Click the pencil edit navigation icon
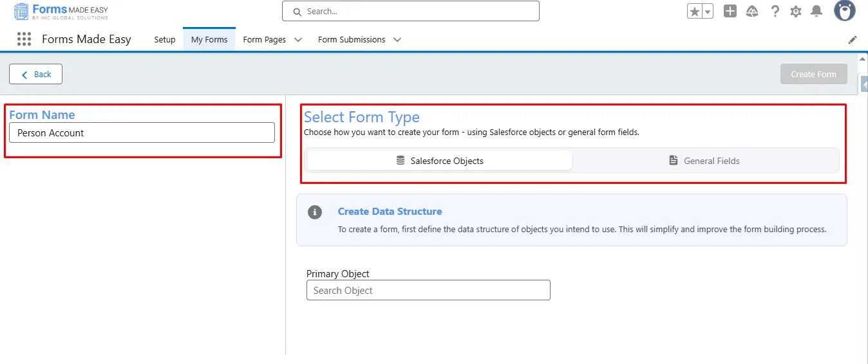This screenshot has width=868, height=364. [x=853, y=40]
